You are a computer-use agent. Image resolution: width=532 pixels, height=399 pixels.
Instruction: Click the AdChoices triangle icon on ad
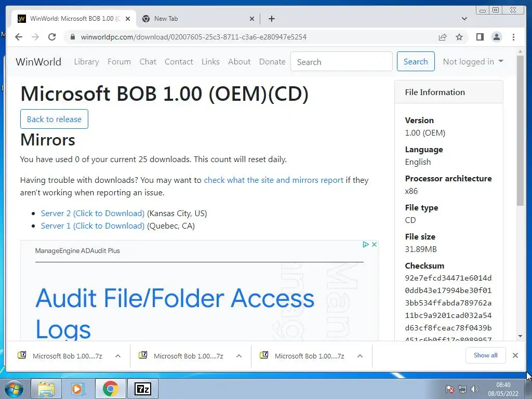click(365, 244)
